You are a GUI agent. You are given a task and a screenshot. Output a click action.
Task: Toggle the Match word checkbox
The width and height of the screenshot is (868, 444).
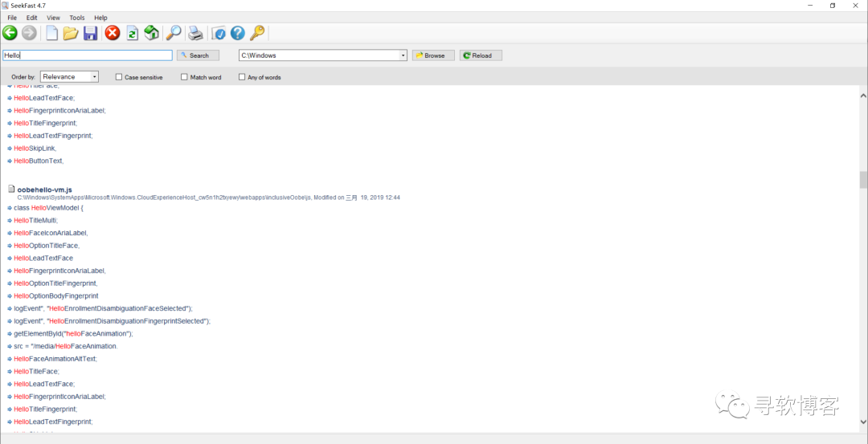click(184, 77)
